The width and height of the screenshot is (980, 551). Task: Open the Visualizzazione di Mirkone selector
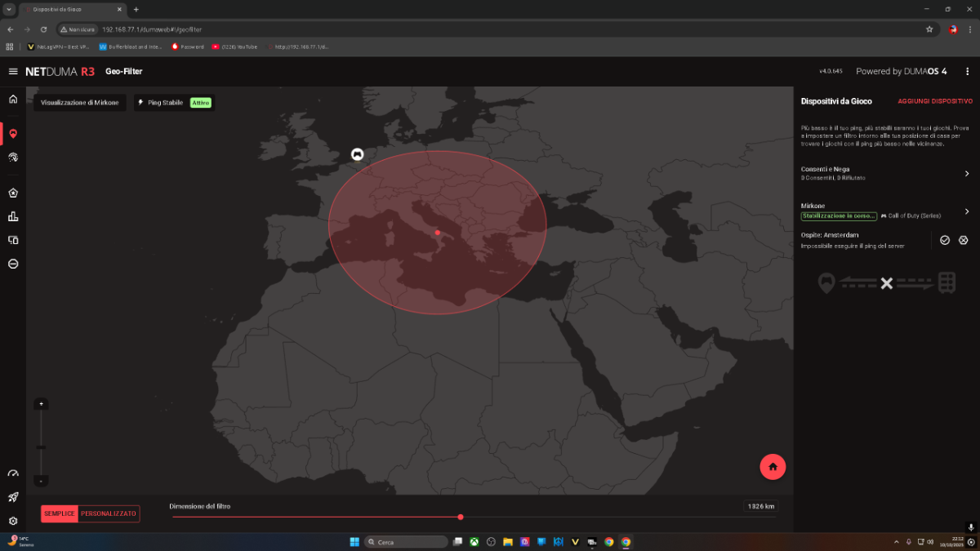tap(79, 103)
